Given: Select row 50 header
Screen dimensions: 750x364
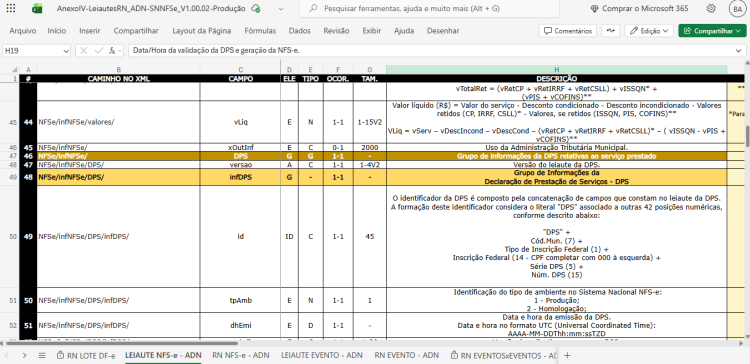Looking at the screenshot, I should (x=14, y=236).
